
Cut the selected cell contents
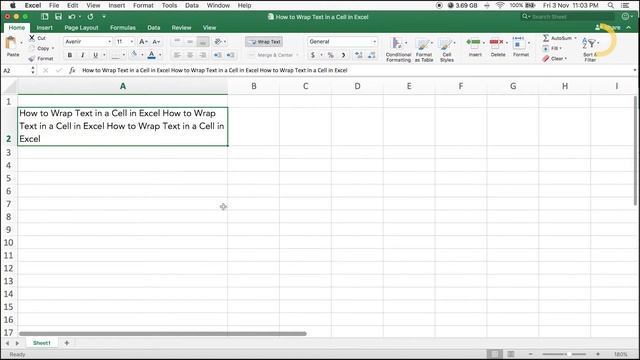(x=37, y=38)
